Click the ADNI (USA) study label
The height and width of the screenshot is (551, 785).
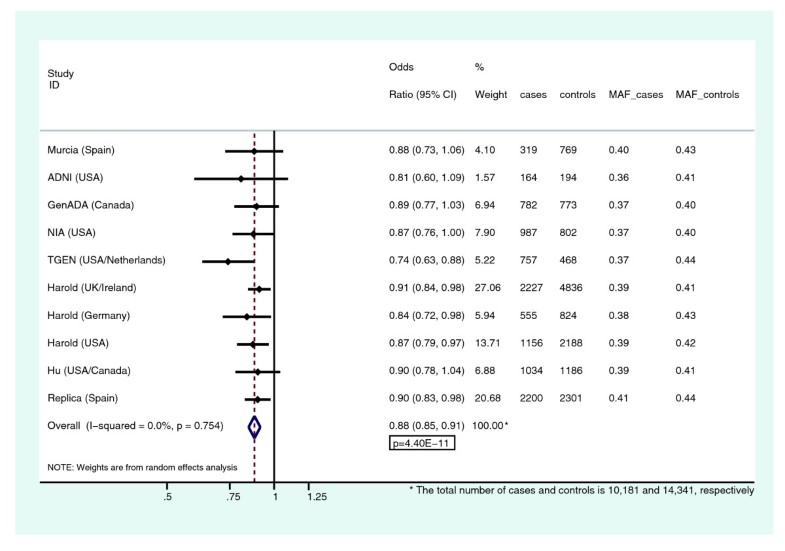pyautogui.click(x=75, y=178)
